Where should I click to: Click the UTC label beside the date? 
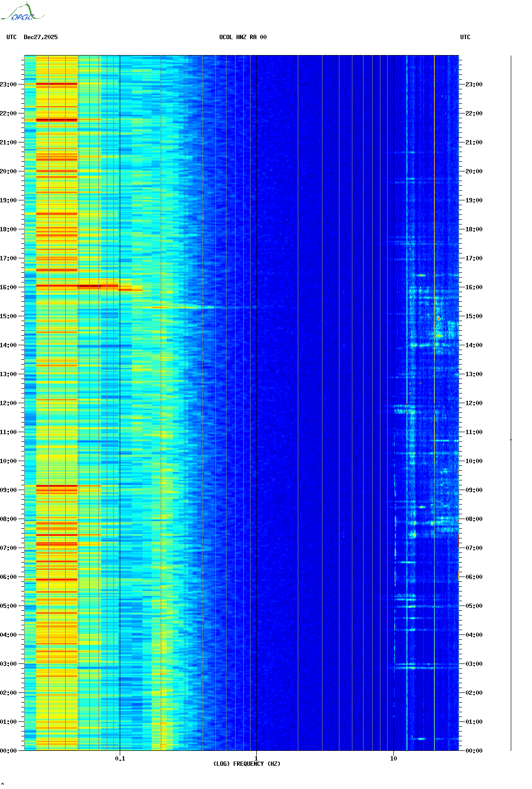[x=12, y=37]
